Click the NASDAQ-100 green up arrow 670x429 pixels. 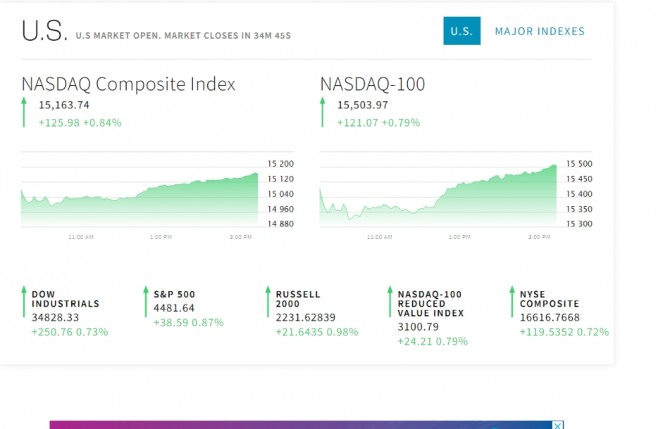(323, 112)
